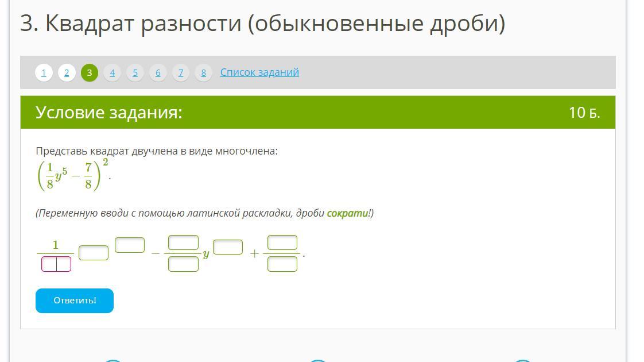Go to task number 4
This screenshot has width=644, height=362.
112,73
